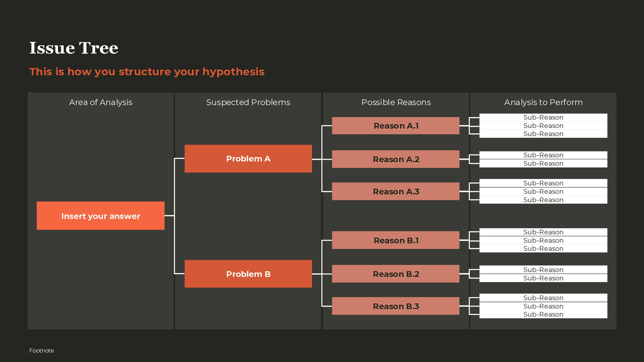This screenshot has width=644, height=362.
Task: Click the first Sub-Reason under Reason A.1
Action: point(543,117)
